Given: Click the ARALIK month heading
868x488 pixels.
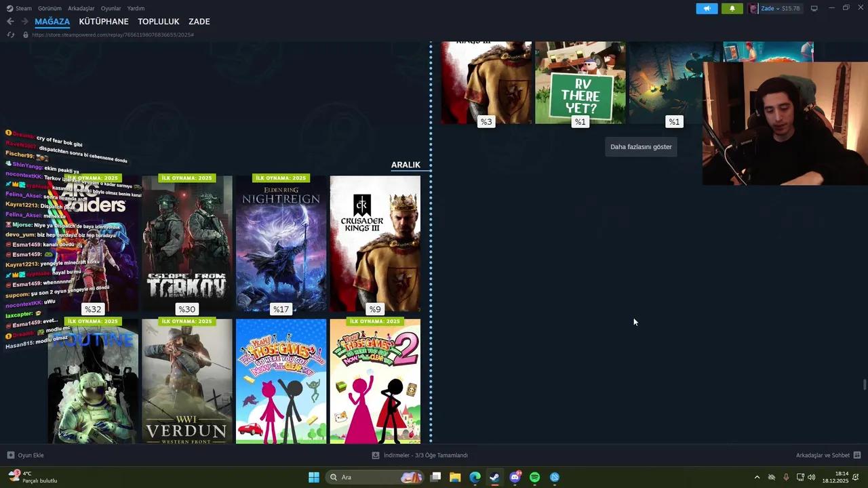Looking at the screenshot, I should click(x=406, y=165).
